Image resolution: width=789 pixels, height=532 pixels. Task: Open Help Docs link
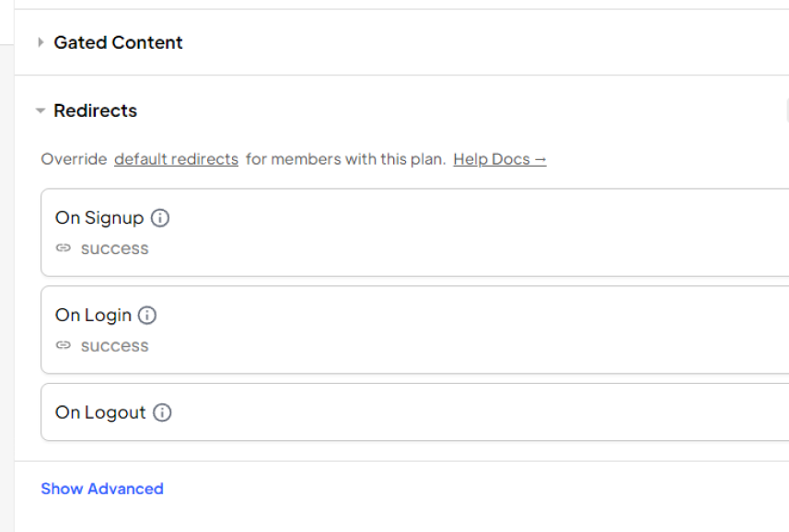(499, 159)
